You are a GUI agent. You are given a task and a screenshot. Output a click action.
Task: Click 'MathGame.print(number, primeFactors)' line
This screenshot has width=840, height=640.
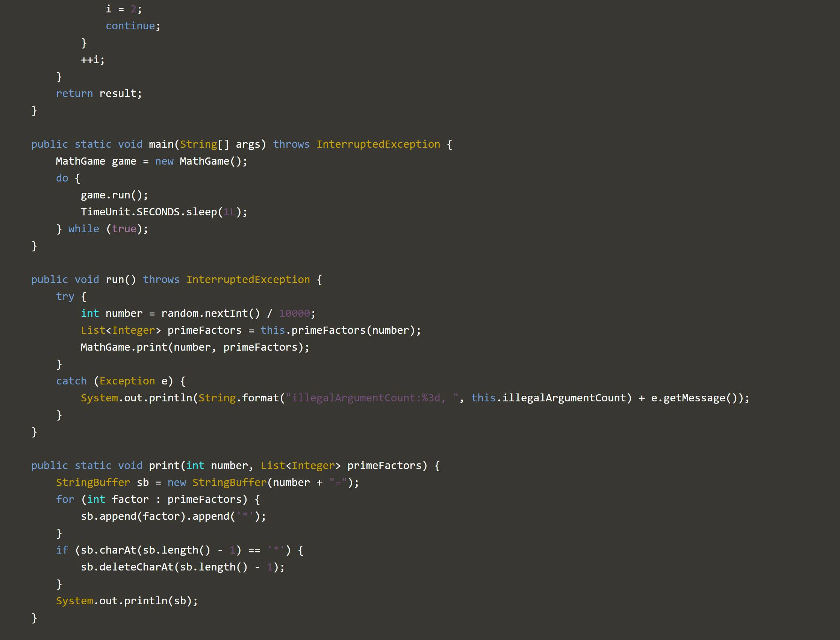(x=195, y=347)
